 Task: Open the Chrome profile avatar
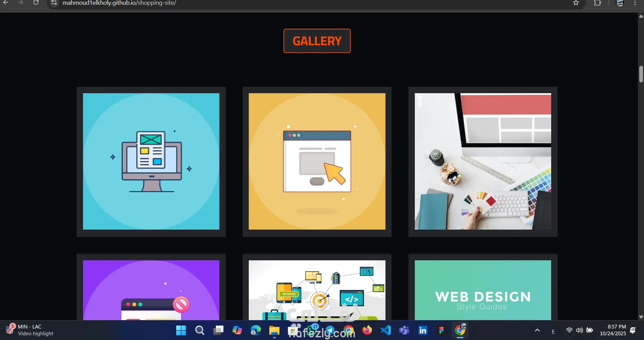pyautogui.click(x=620, y=3)
